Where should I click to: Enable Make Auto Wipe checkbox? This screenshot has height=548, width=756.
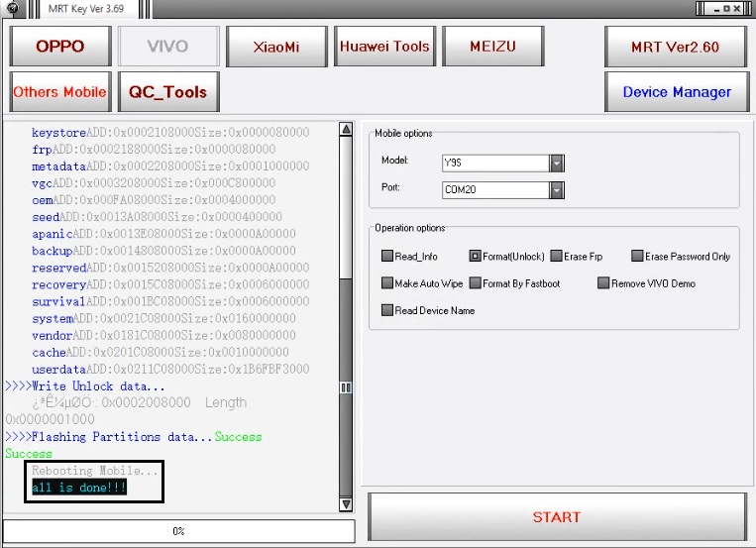point(387,282)
